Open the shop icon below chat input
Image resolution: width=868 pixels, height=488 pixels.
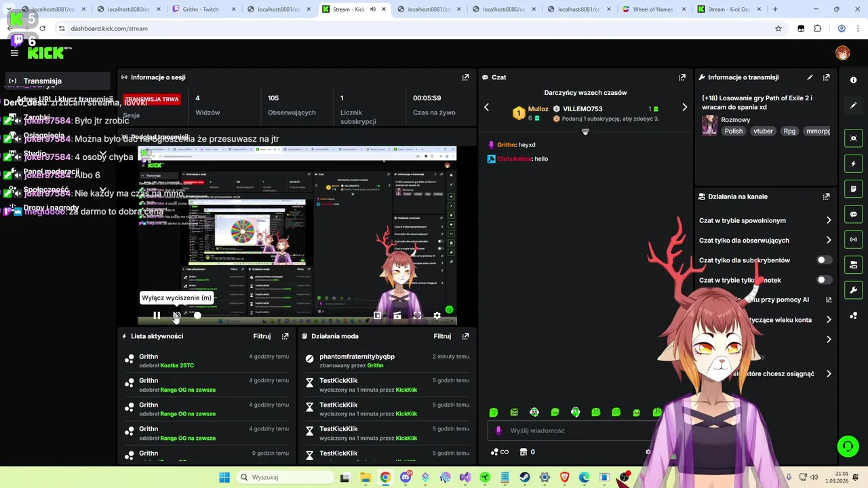[523, 452]
